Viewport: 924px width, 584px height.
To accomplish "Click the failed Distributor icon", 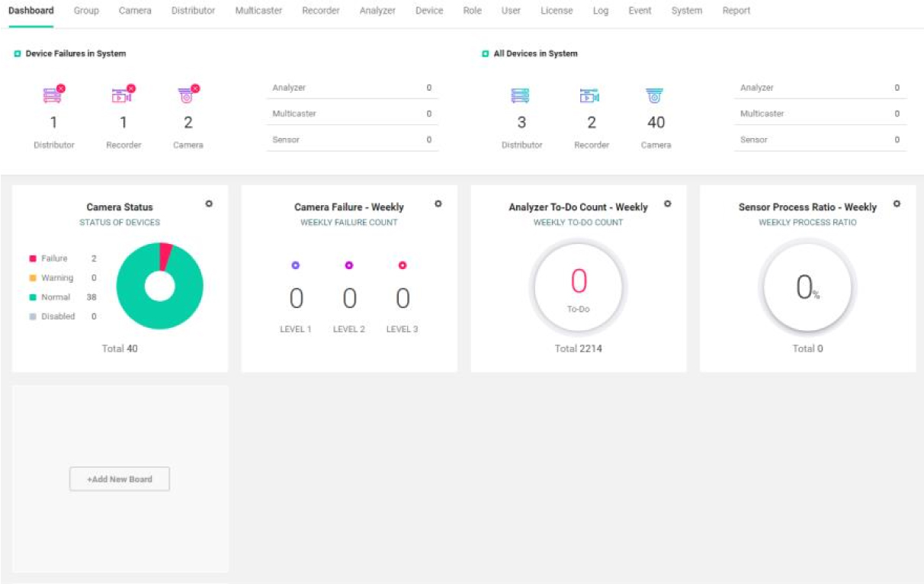I will pos(53,95).
